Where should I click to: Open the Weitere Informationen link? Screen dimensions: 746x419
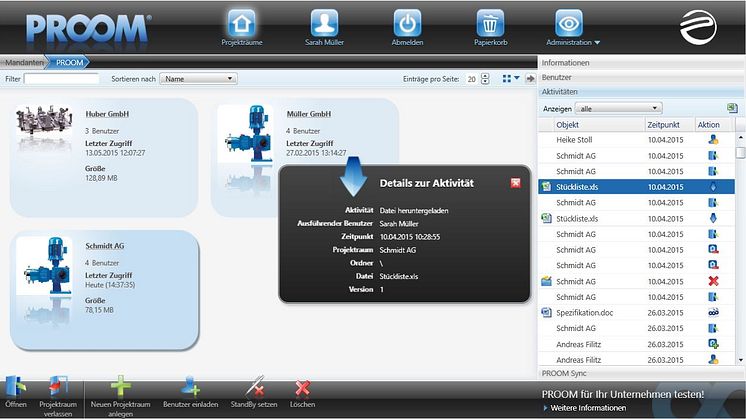(x=588, y=408)
